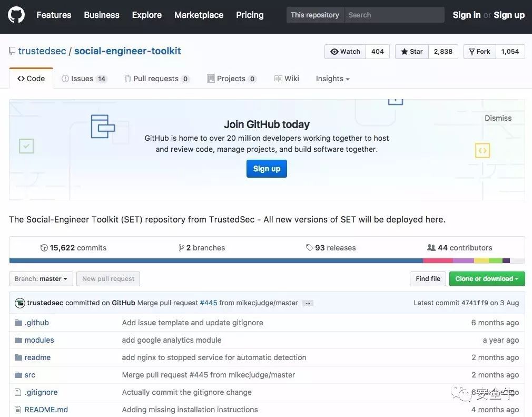This screenshot has width=532, height=417.
Task: Open the #445 pull request link
Action: click(209, 303)
